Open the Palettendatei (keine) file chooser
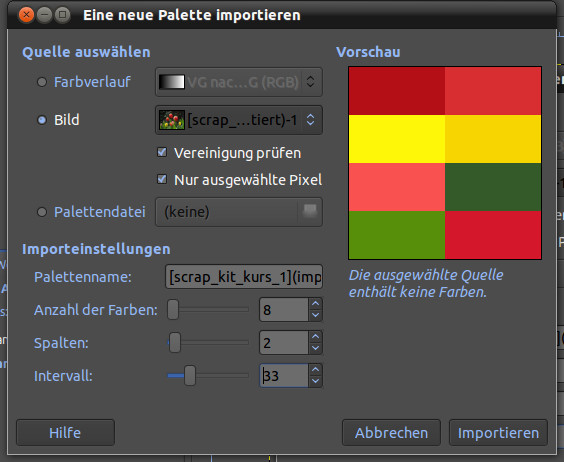Viewport: 564px width, 462px height. click(x=239, y=212)
